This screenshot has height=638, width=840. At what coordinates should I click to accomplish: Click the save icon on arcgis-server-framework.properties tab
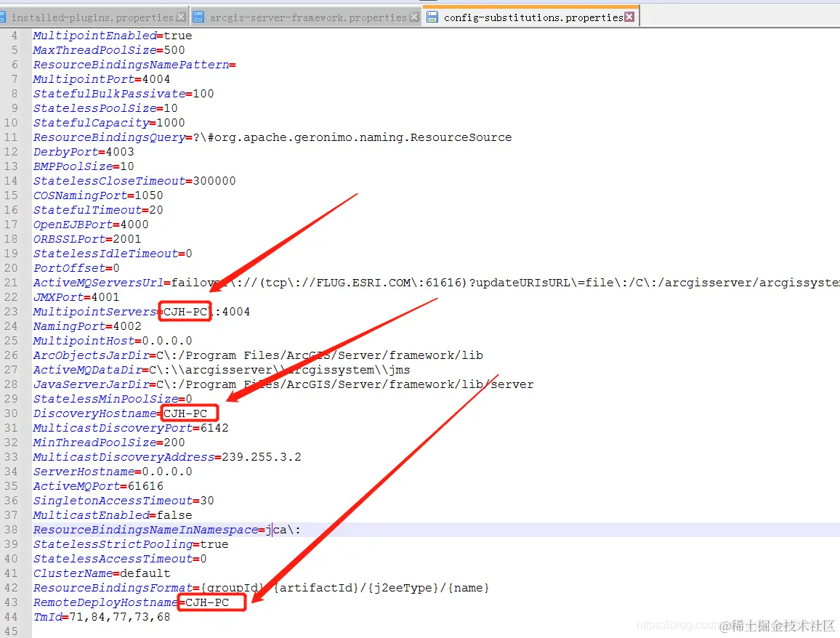coord(199,17)
